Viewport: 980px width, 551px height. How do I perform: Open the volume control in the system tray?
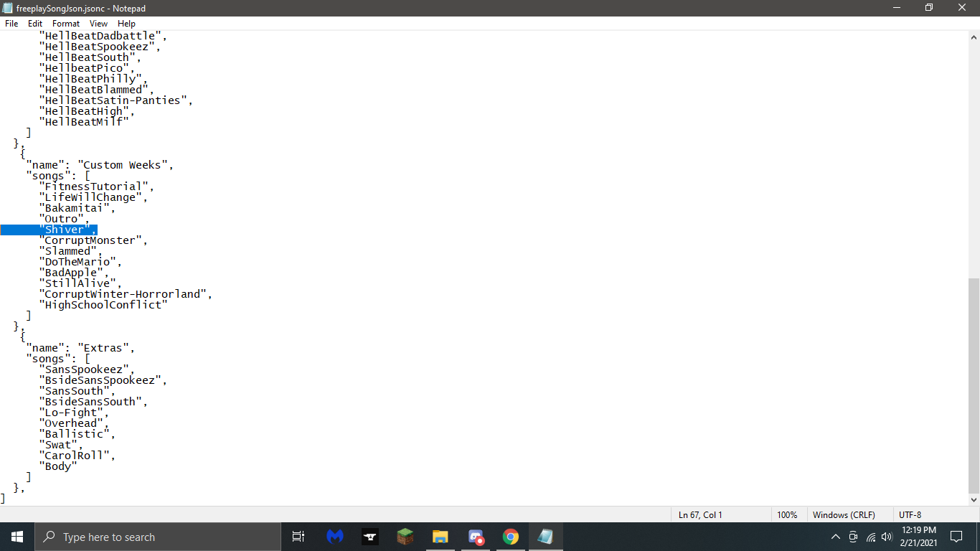887,537
